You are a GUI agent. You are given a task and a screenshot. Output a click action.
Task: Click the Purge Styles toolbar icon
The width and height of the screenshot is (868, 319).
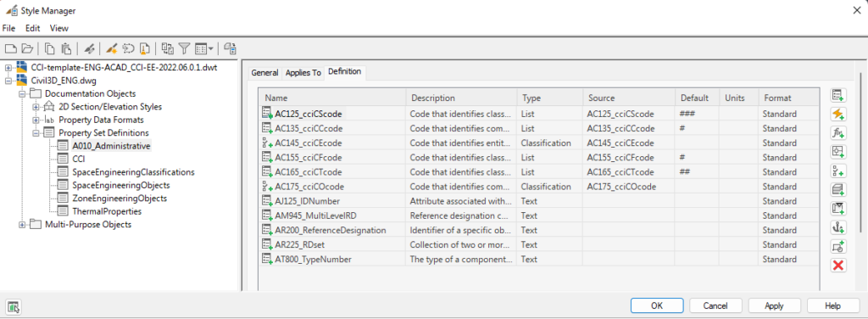click(144, 48)
